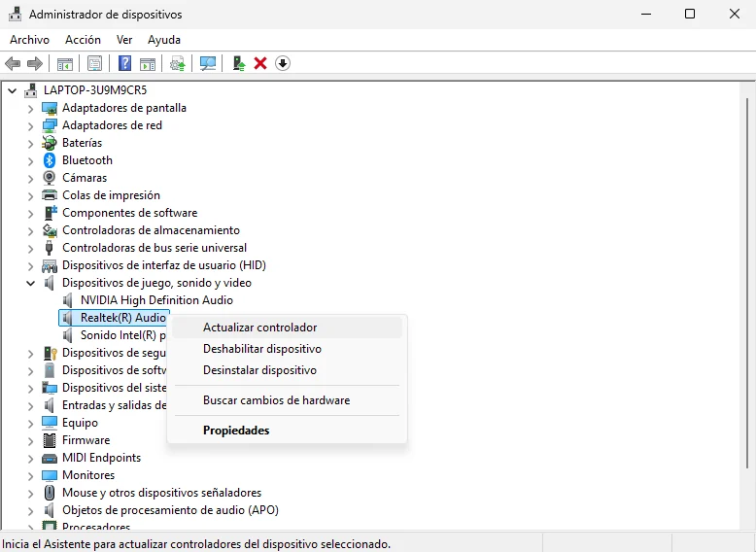Expand Controladoras de almacenamiento chevron
The image size is (756, 552).
pyautogui.click(x=30, y=231)
